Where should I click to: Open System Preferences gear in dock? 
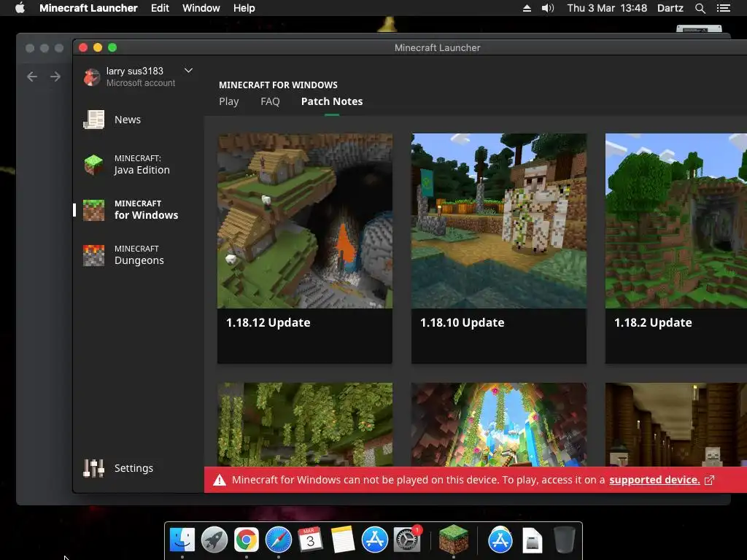(x=407, y=540)
